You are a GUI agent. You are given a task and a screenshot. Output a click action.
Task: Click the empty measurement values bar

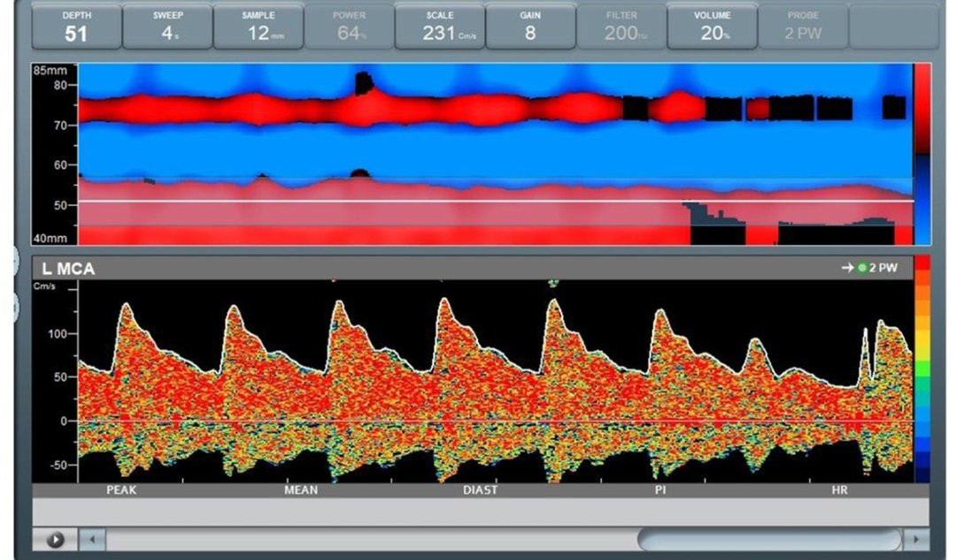point(481,511)
